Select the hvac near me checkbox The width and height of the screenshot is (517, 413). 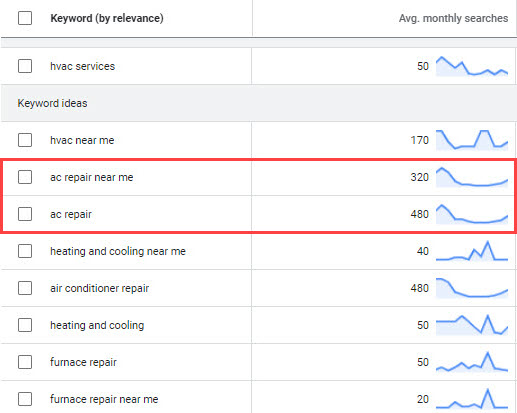pyautogui.click(x=25, y=140)
